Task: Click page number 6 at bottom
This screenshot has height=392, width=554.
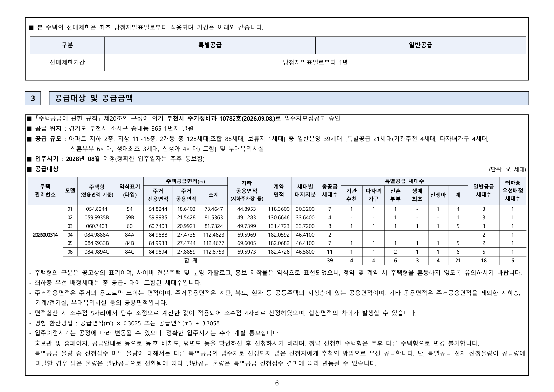Action: (277, 383)
